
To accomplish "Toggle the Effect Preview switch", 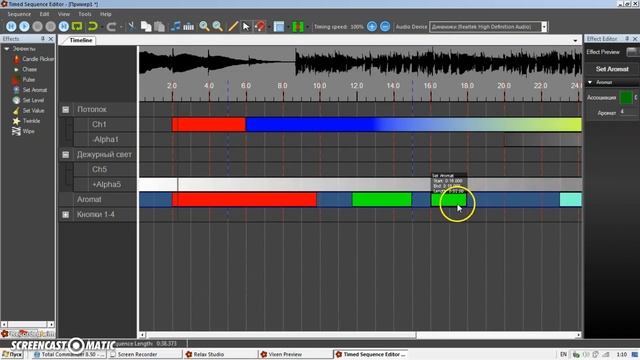I will [631, 52].
